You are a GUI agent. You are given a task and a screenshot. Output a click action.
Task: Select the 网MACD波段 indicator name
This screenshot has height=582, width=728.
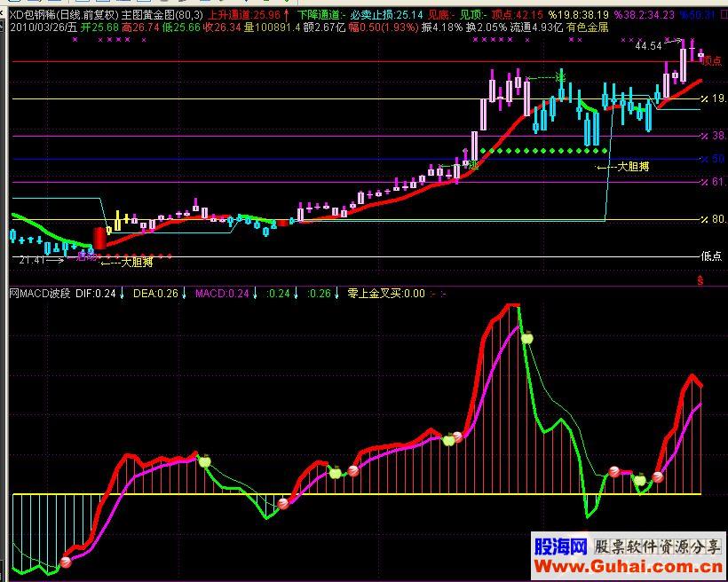coord(40,294)
